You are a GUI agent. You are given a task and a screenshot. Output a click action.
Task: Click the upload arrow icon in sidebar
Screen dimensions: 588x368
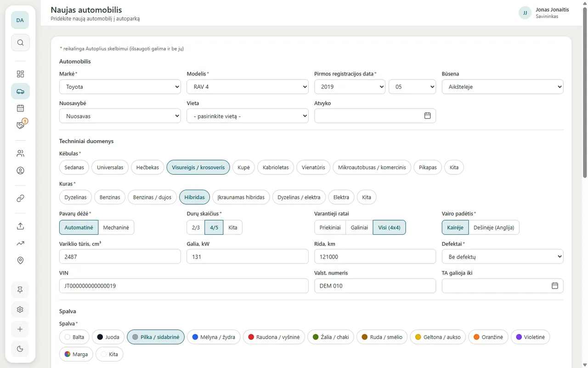pyautogui.click(x=20, y=226)
